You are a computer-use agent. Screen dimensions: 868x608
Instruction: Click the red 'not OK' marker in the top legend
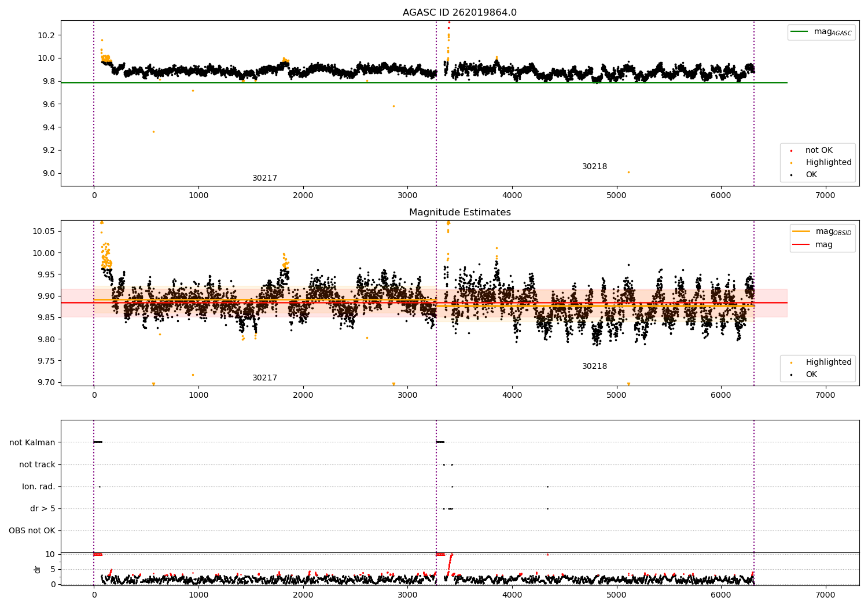[x=791, y=151]
